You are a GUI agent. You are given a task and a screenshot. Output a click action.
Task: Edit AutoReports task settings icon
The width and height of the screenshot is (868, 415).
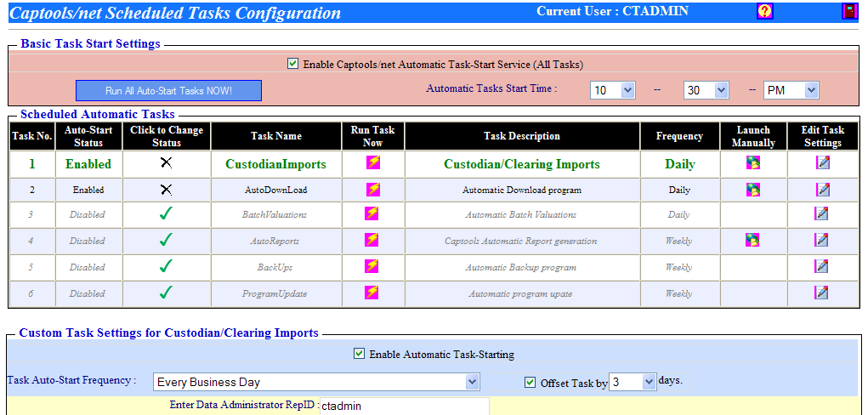822,240
